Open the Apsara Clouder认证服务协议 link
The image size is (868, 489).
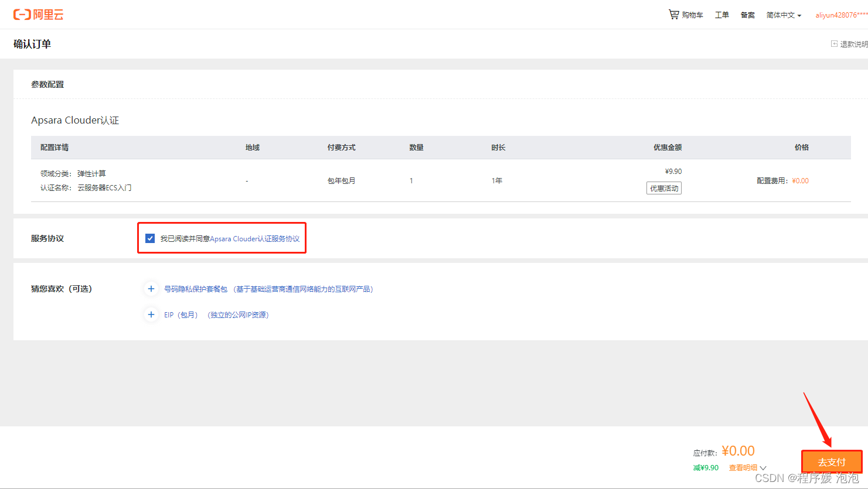(x=254, y=238)
